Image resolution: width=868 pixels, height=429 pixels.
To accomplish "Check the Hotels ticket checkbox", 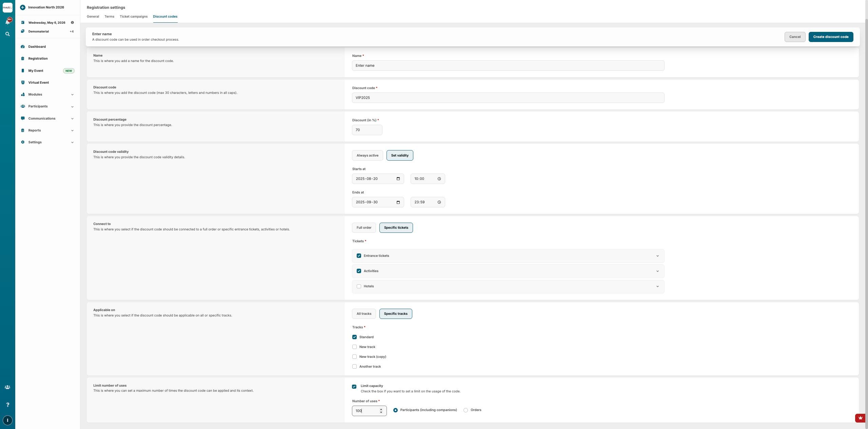I will (359, 286).
